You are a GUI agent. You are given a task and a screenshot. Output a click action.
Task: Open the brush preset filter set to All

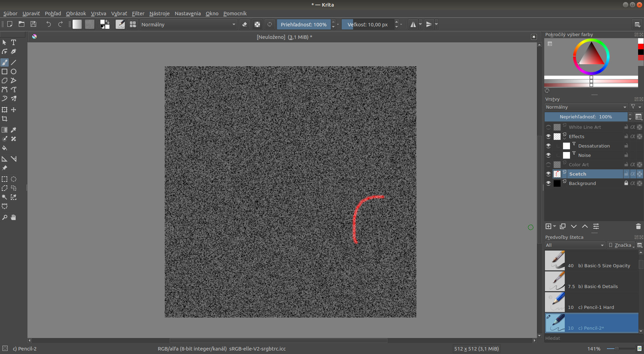(574, 245)
